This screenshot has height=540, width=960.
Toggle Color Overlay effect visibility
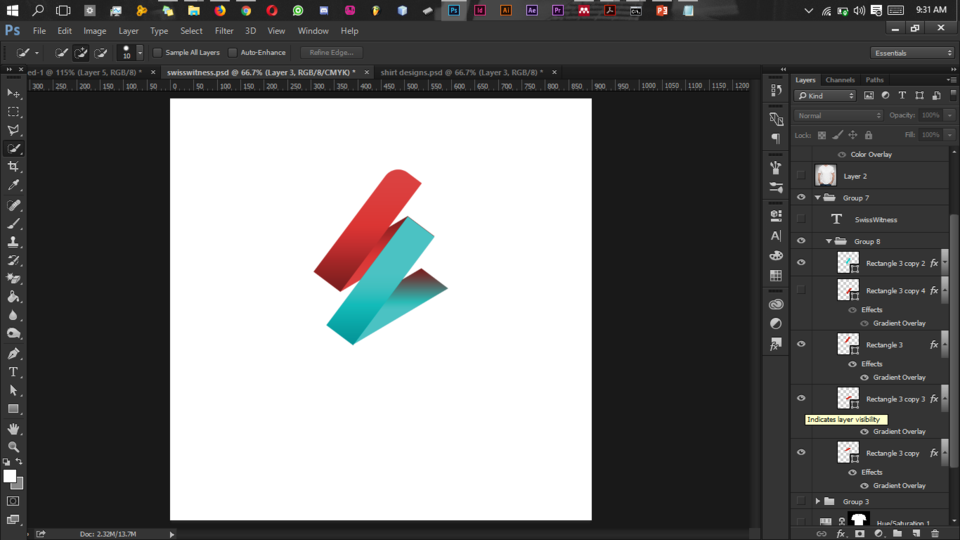pos(842,154)
